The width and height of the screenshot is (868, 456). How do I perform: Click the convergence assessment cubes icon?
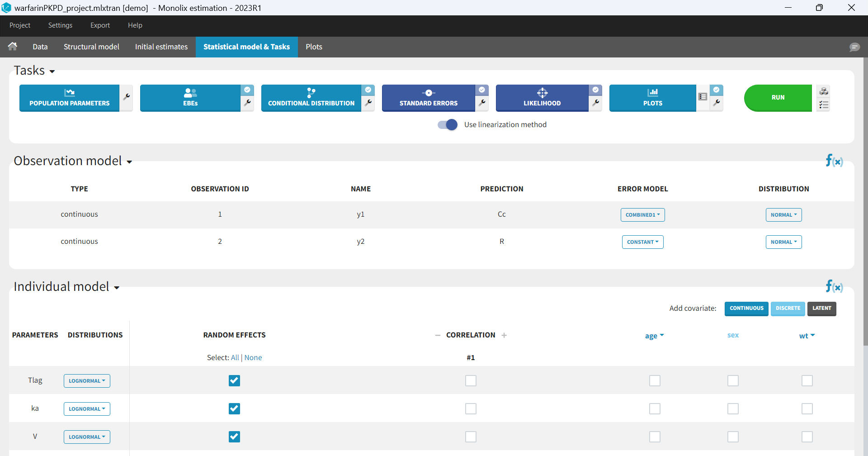click(824, 91)
